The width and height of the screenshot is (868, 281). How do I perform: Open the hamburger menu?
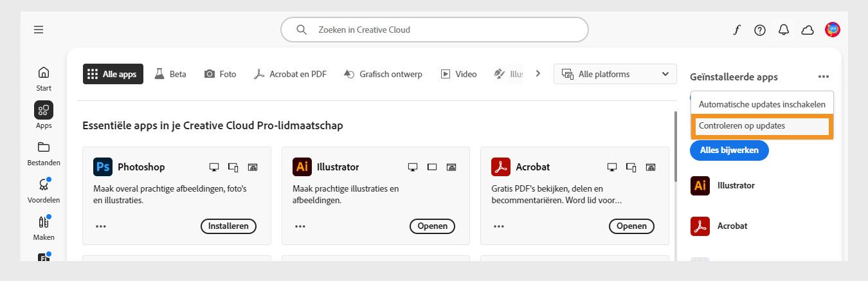39,30
